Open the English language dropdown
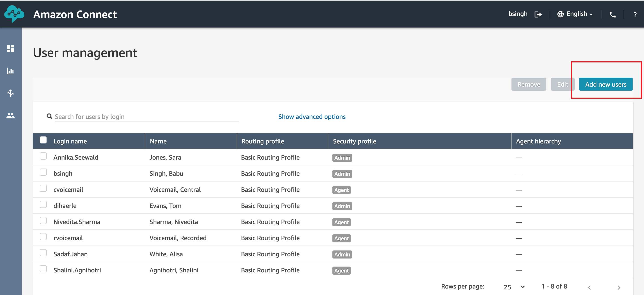Viewport: 644px width, 295px height. coord(580,14)
